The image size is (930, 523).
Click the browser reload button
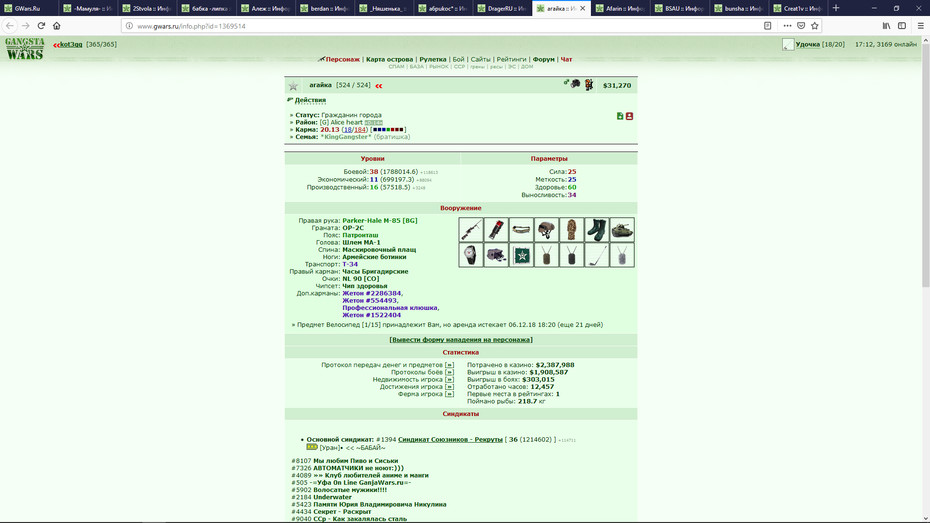tap(41, 25)
